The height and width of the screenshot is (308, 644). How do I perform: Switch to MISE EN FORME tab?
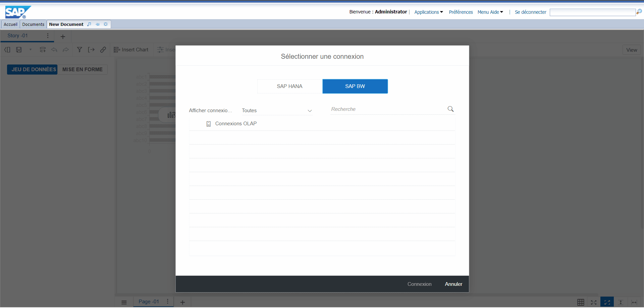pyautogui.click(x=83, y=70)
